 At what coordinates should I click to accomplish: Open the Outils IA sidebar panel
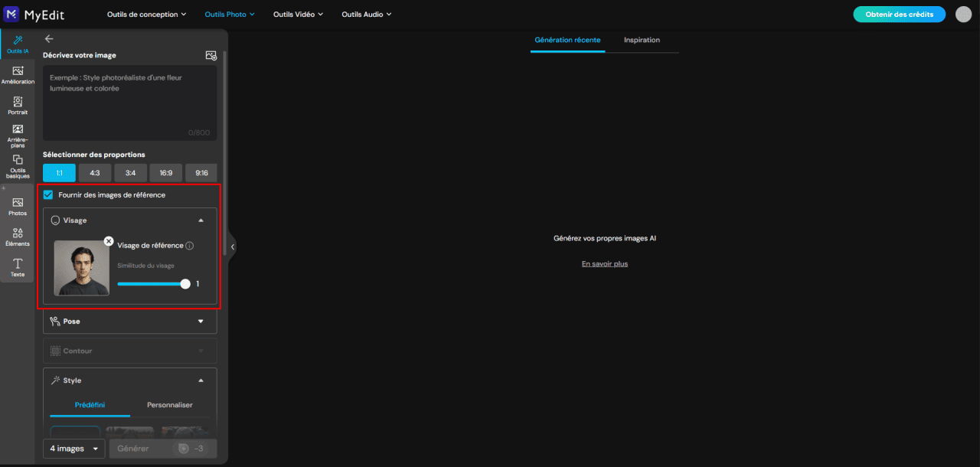18,44
